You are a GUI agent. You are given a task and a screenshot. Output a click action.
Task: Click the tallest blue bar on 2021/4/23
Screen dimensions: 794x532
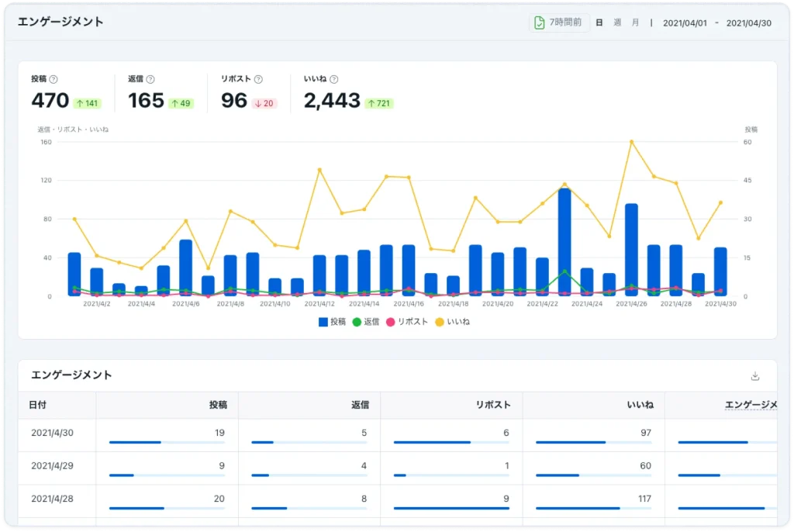click(x=564, y=241)
